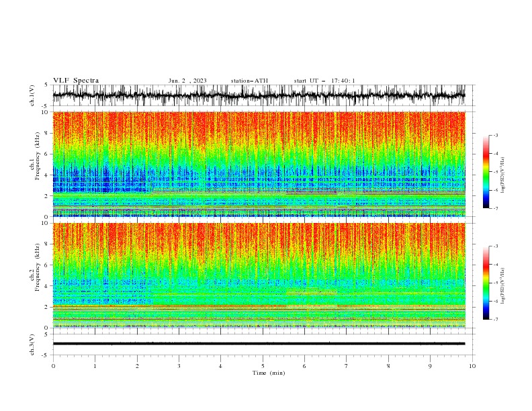Click the 'ch.3(V)' waveform axis label
The height and width of the screenshot is (411, 532).
click(32, 345)
